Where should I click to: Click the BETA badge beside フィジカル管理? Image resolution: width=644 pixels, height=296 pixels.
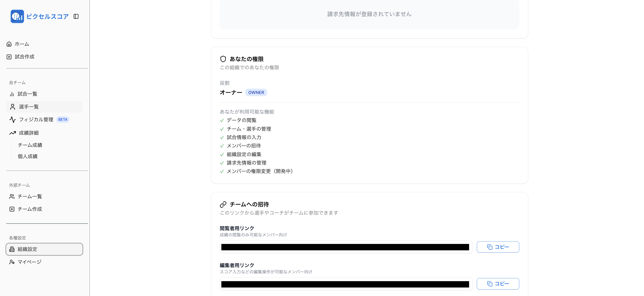coord(63,119)
